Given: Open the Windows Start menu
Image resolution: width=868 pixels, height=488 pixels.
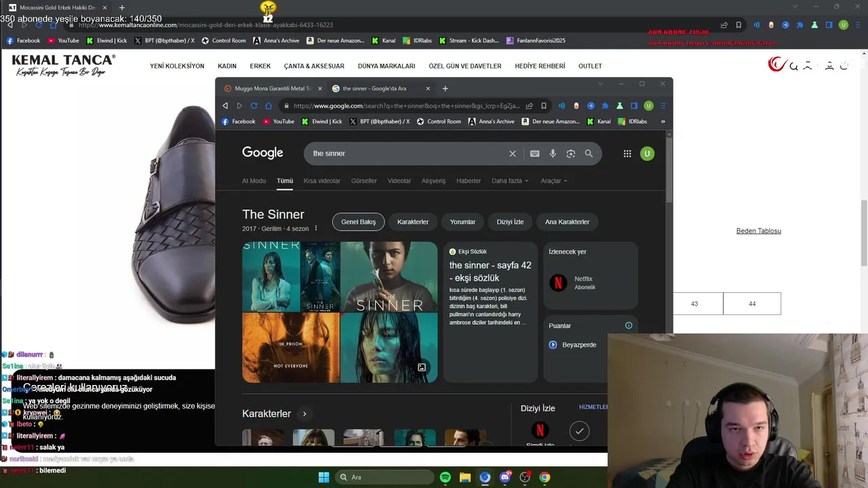Looking at the screenshot, I should pos(323,477).
